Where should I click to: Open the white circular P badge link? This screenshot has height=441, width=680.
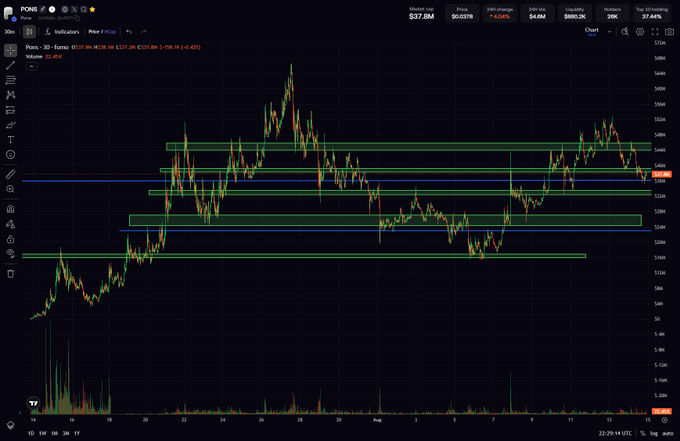click(x=52, y=9)
